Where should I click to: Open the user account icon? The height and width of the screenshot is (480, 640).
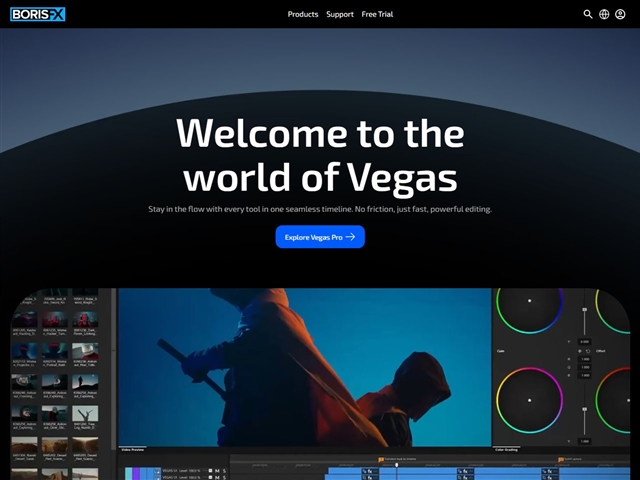click(x=620, y=14)
